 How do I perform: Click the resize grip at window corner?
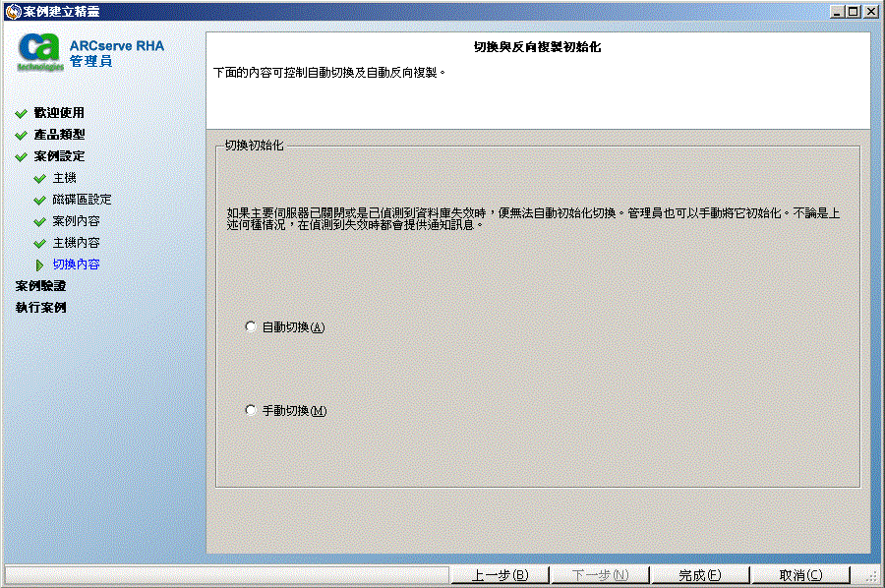coord(873,576)
